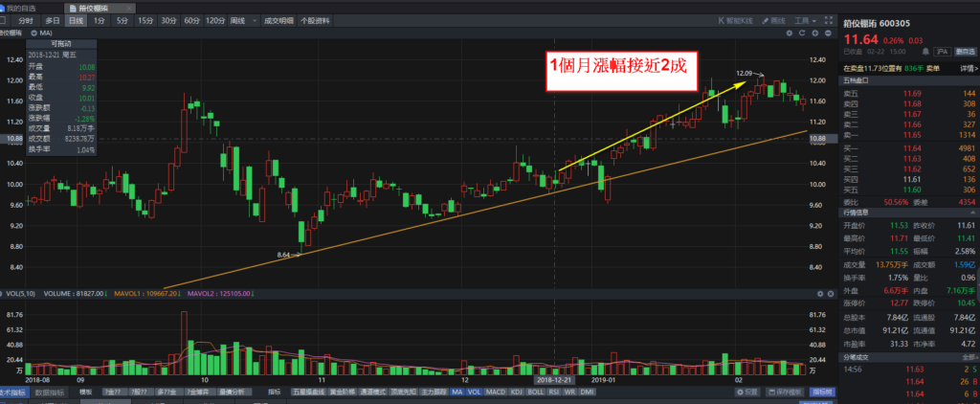Select the 5分 interval
980x404 pixels.
[x=122, y=21]
